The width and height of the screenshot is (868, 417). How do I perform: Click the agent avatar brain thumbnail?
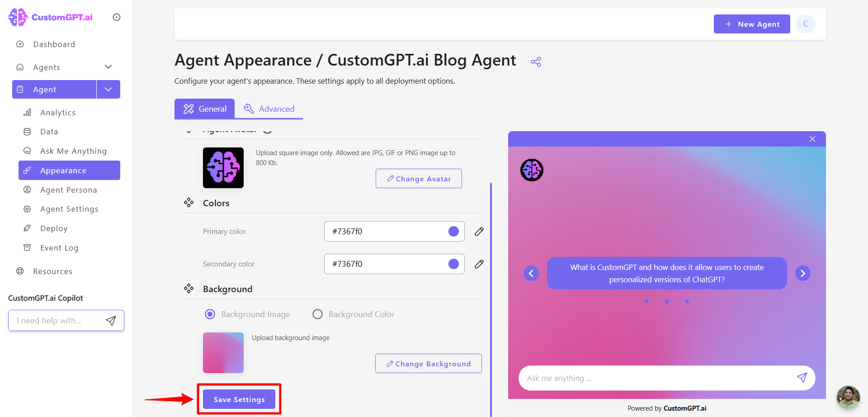click(223, 168)
